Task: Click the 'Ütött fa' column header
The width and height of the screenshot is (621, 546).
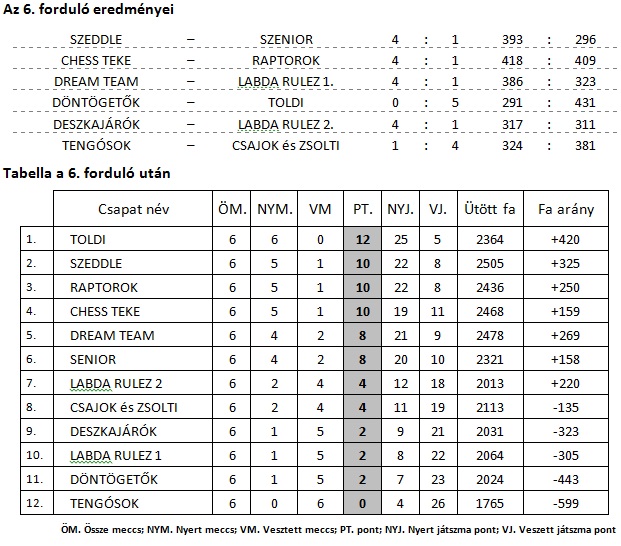Action: tap(489, 210)
